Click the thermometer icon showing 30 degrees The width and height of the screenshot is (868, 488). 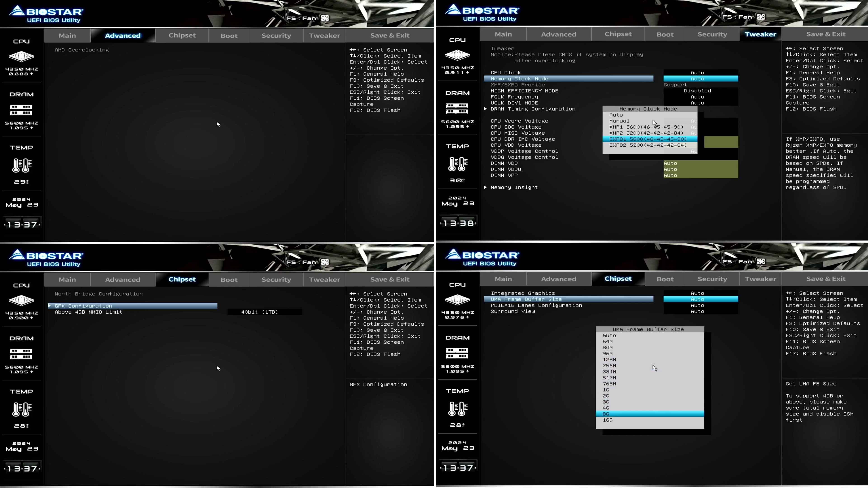click(458, 164)
